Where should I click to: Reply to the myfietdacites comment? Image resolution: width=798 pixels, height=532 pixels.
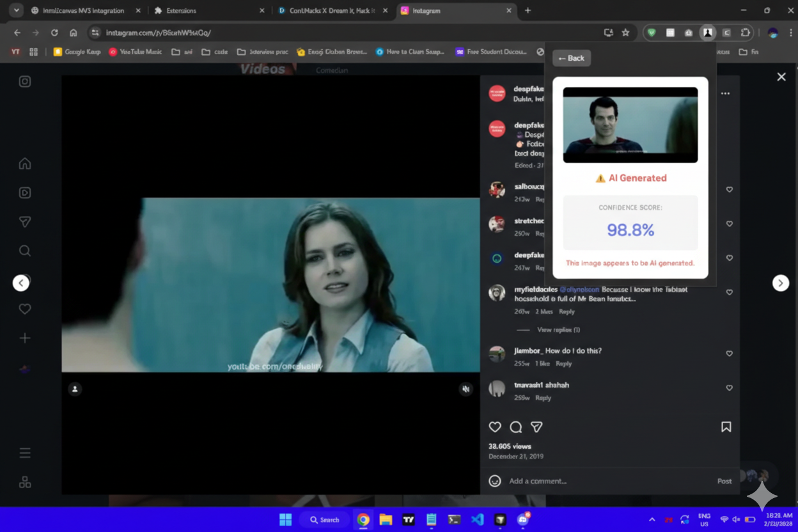567,311
